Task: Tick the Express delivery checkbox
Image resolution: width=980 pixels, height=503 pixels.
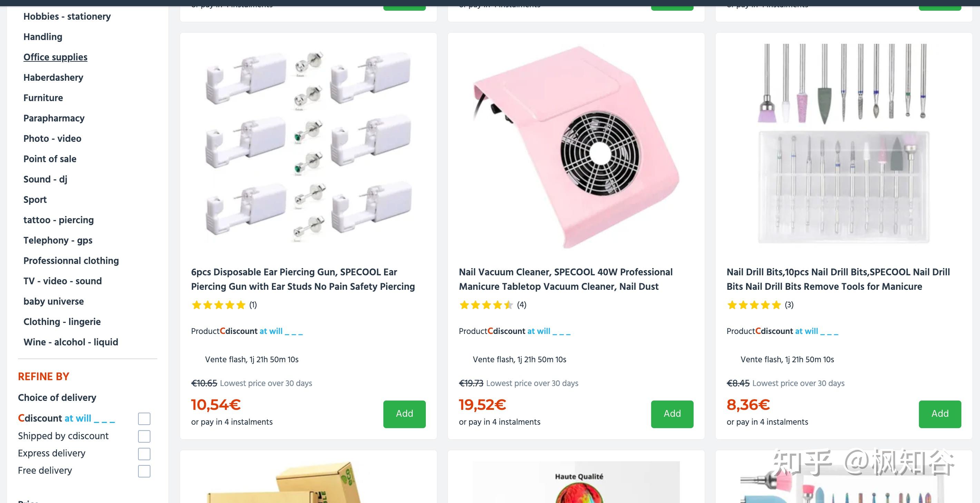Action: [x=144, y=454]
